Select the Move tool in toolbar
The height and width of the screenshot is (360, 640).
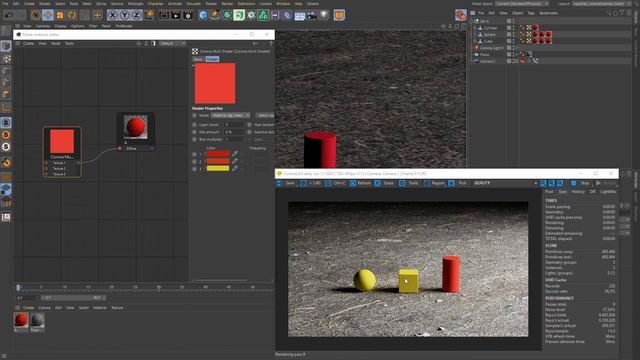tap(48, 16)
